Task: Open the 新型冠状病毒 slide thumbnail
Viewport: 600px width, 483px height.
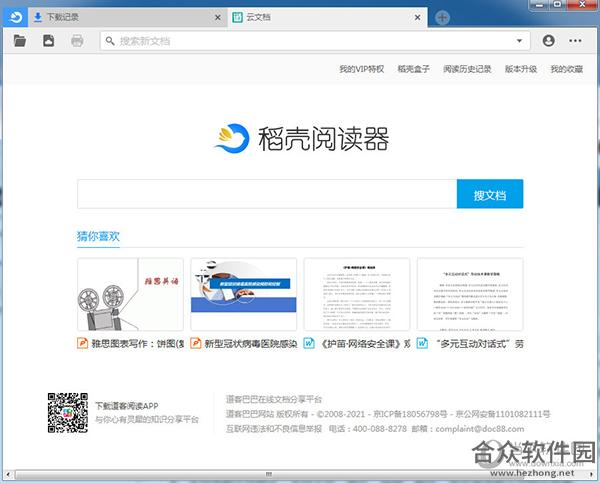Action: coord(244,294)
